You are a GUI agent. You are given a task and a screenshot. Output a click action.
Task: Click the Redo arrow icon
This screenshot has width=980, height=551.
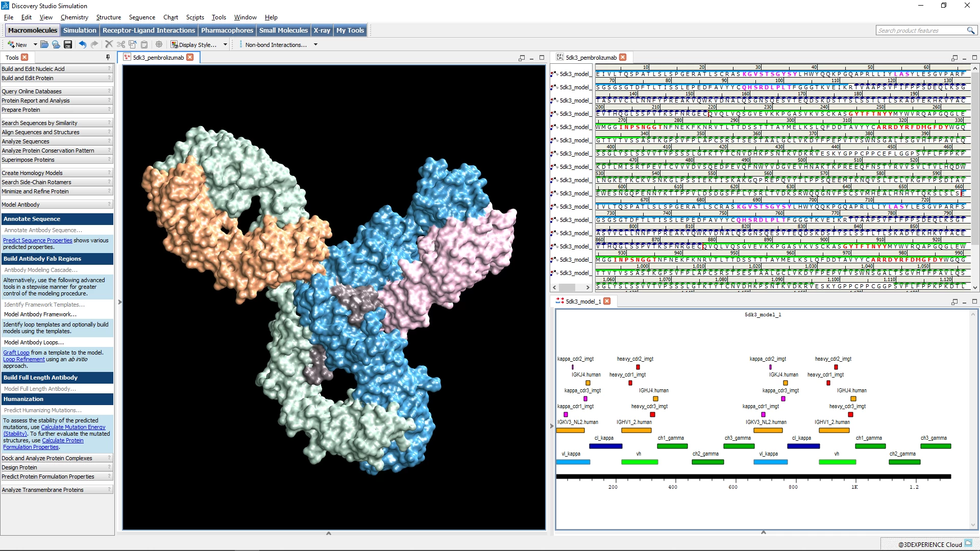point(94,44)
